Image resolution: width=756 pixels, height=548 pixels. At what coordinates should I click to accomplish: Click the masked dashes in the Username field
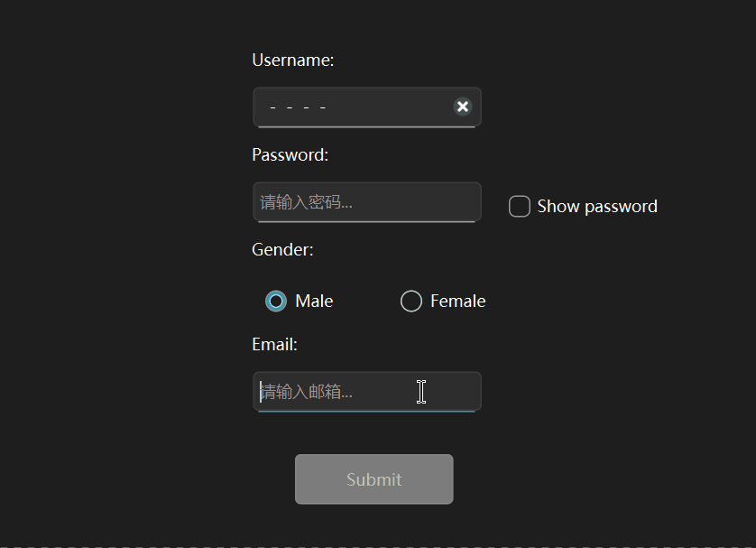298,108
